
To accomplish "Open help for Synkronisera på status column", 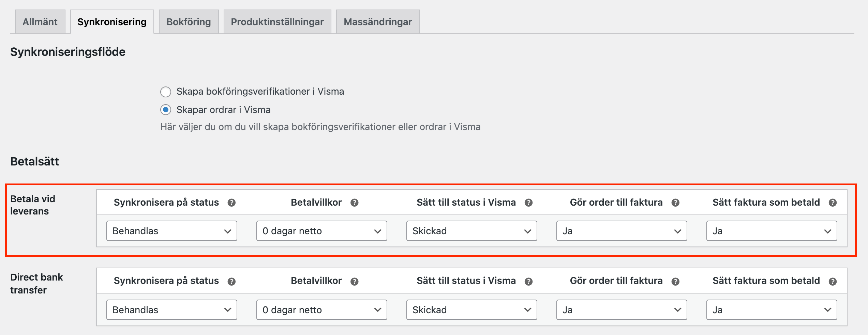I will tap(232, 202).
